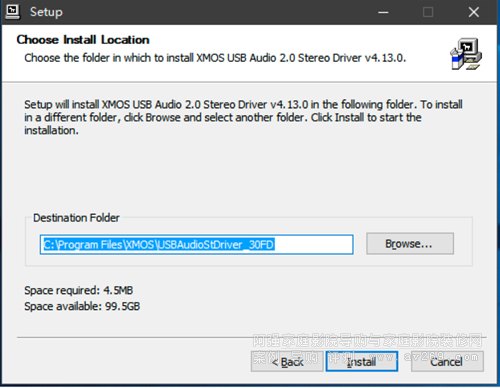Click the Space available: 99.5GB label

[82, 306]
